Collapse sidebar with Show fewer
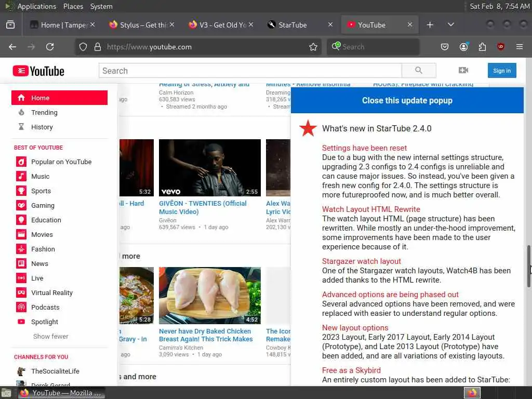This screenshot has height=399, width=532. [50, 336]
